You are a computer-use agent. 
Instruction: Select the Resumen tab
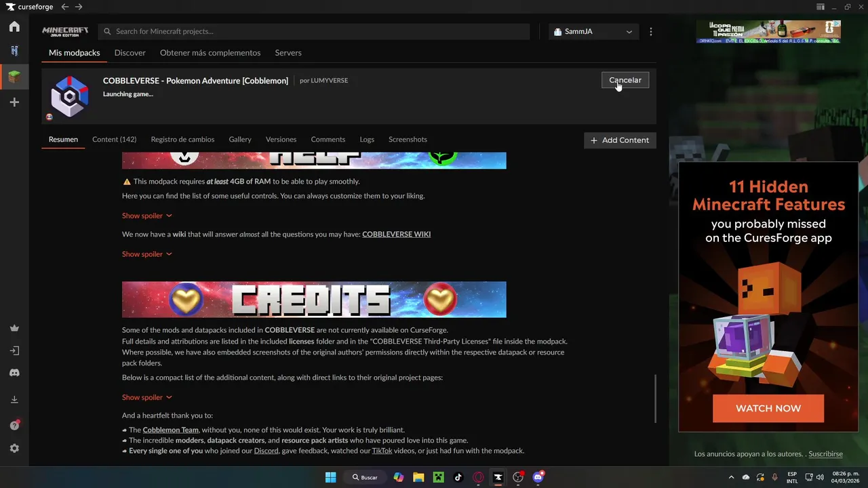(63, 140)
